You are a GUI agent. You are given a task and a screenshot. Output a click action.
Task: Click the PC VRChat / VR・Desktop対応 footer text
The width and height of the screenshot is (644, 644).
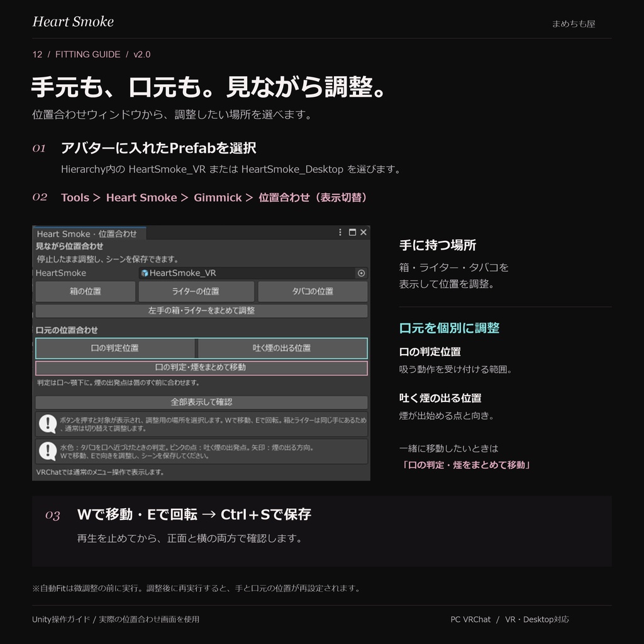[509, 619]
